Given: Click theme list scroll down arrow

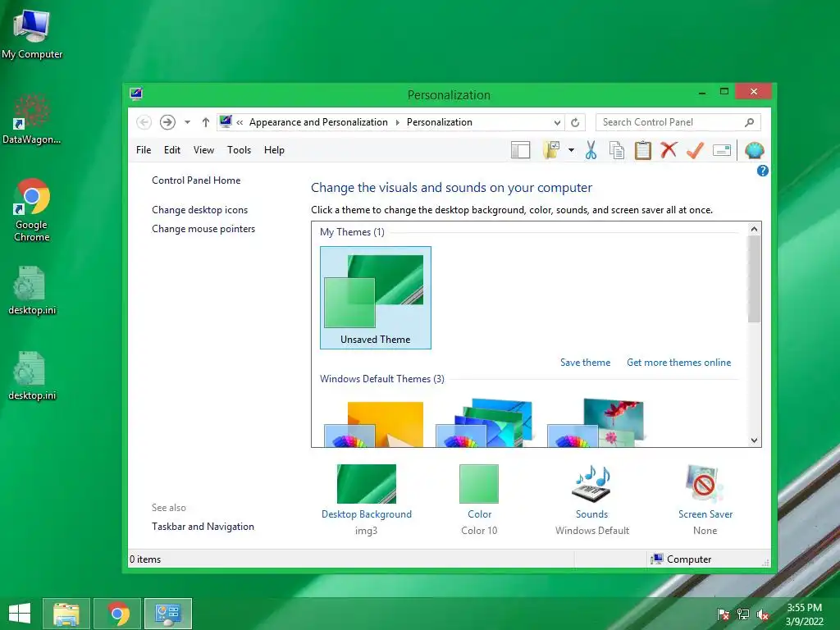Looking at the screenshot, I should pos(755,441).
